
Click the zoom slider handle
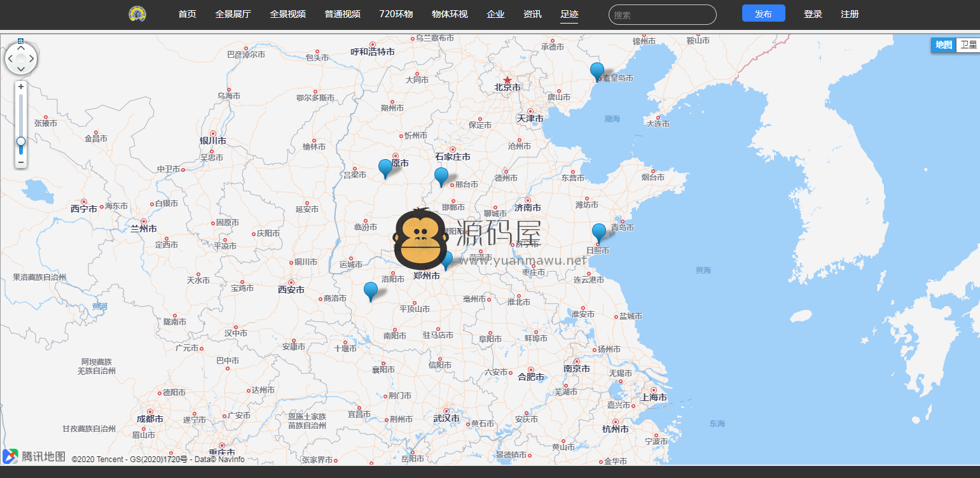click(x=21, y=141)
